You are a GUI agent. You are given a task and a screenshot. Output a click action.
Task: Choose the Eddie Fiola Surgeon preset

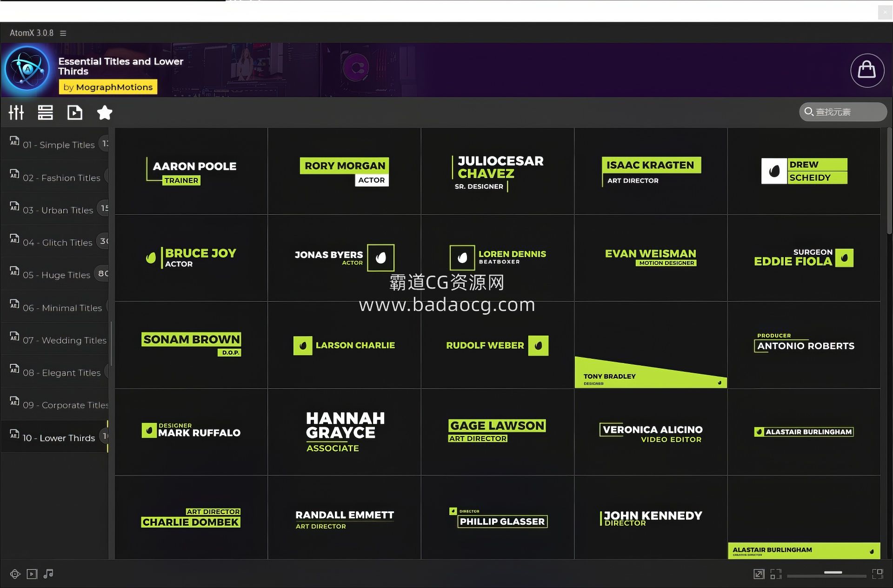(x=804, y=258)
